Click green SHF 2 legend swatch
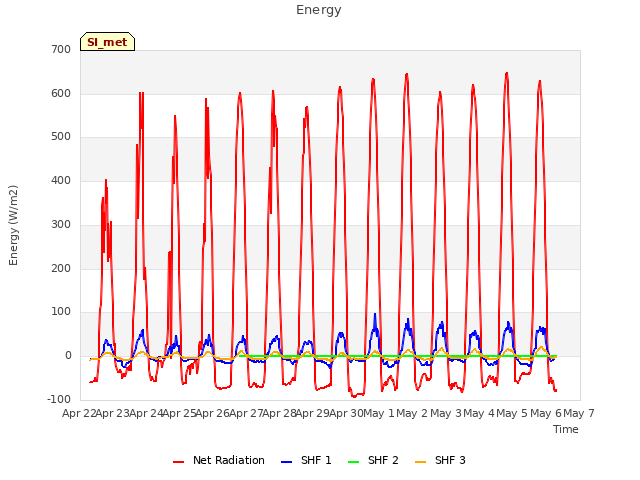Screen dimensions: 640x480 tap(353, 462)
